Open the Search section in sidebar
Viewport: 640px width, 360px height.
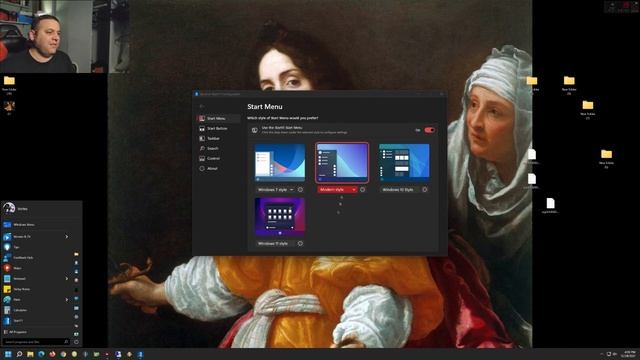[x=218, y=149]
